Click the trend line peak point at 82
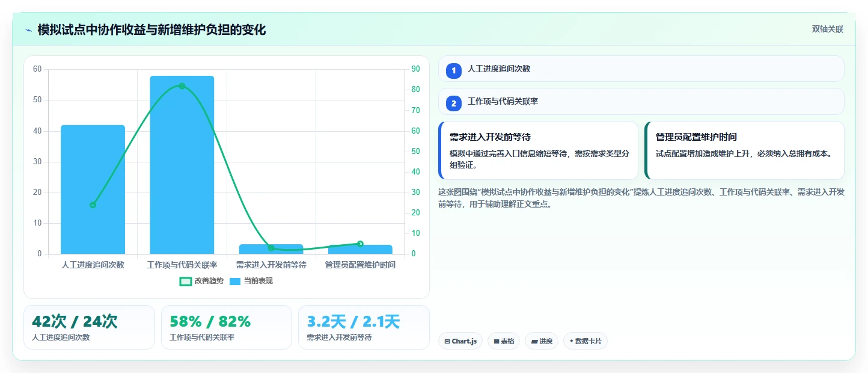The height and width of the screenshot is (373, 868). 182,86
